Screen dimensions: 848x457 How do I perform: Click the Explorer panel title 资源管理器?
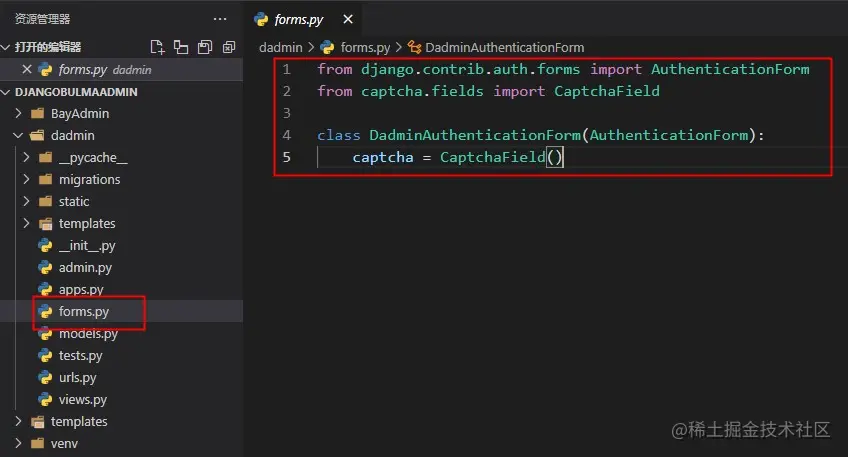point(42,19)
